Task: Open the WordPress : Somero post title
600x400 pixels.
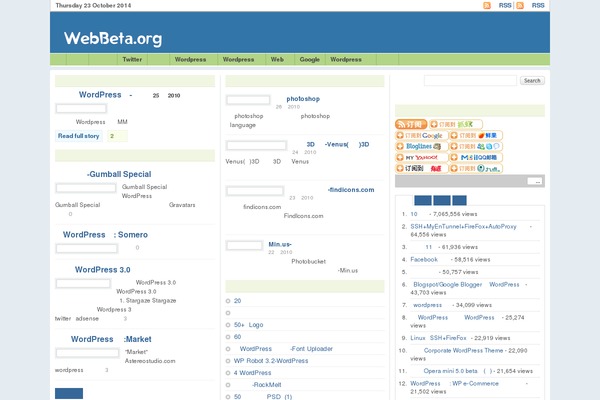Action: [105, 235]
